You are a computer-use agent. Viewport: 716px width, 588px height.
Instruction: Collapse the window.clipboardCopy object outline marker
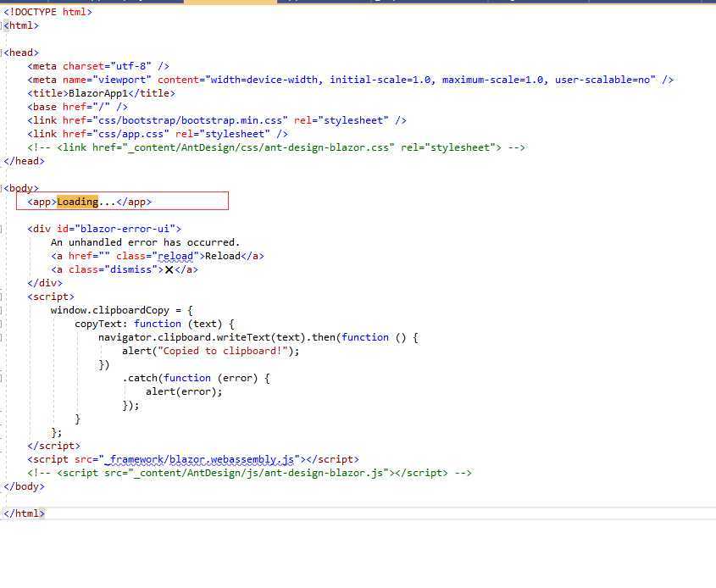click(x=2, y=310)
